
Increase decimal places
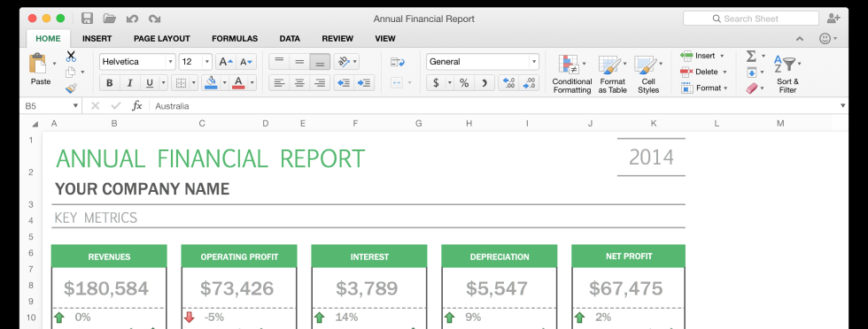(x=508, y=83)
